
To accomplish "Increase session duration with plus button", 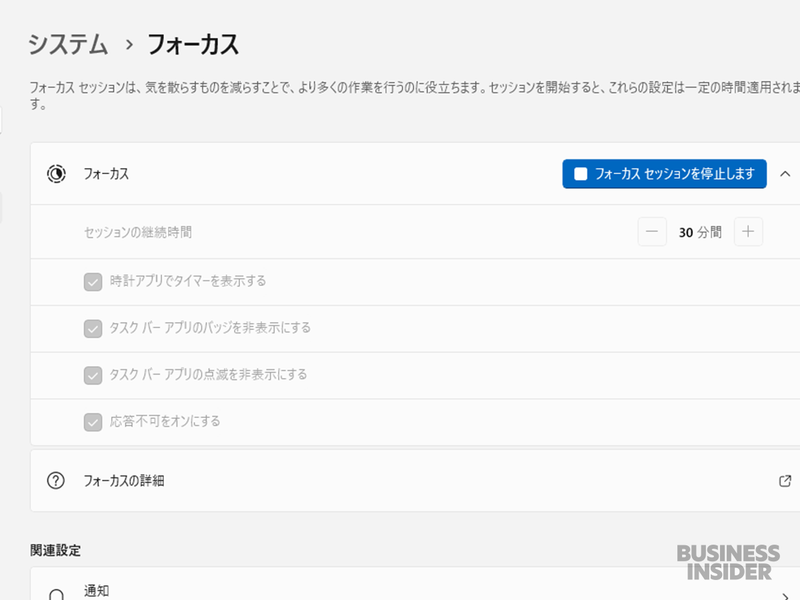I will (x=748, y=232).
